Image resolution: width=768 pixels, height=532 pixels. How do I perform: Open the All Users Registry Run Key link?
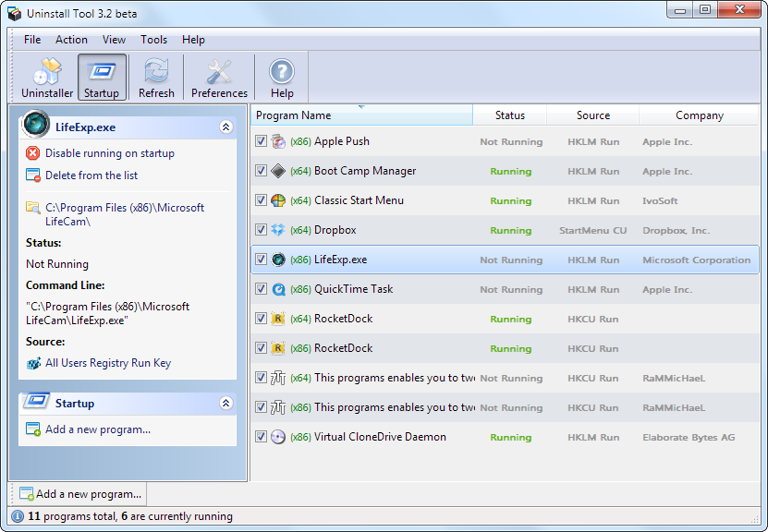coord(108,363)
